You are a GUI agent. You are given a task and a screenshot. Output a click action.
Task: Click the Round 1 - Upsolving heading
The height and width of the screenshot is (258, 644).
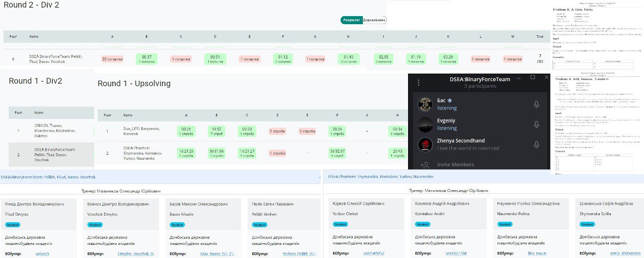[134, 83]
